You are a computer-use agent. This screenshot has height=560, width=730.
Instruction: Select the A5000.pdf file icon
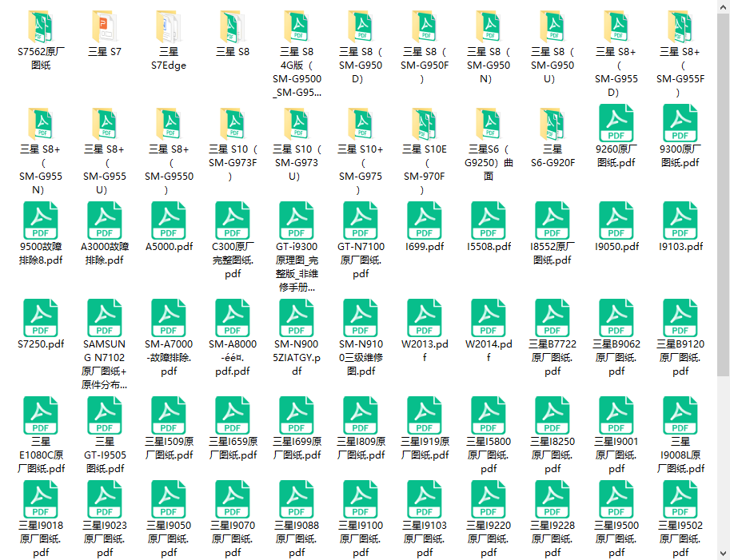click(x=169, y=220)
